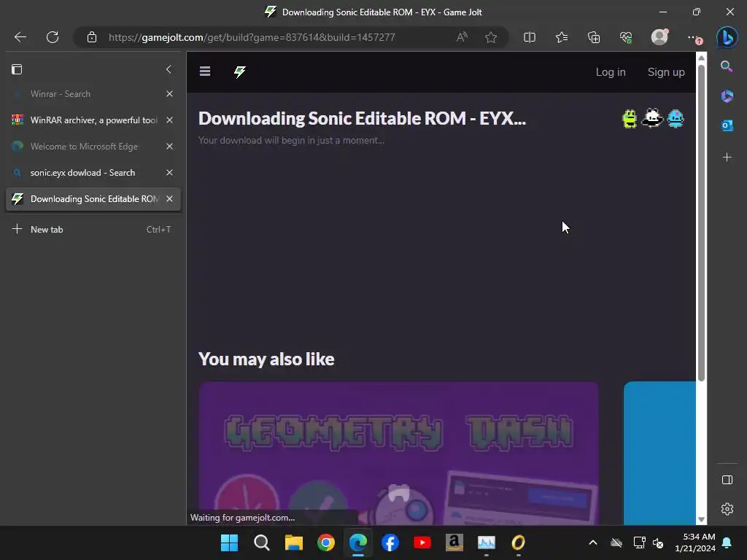Collapse the vertical tabs pane
747x560 pixels.
pyautogui.click(x=169, y=69)
